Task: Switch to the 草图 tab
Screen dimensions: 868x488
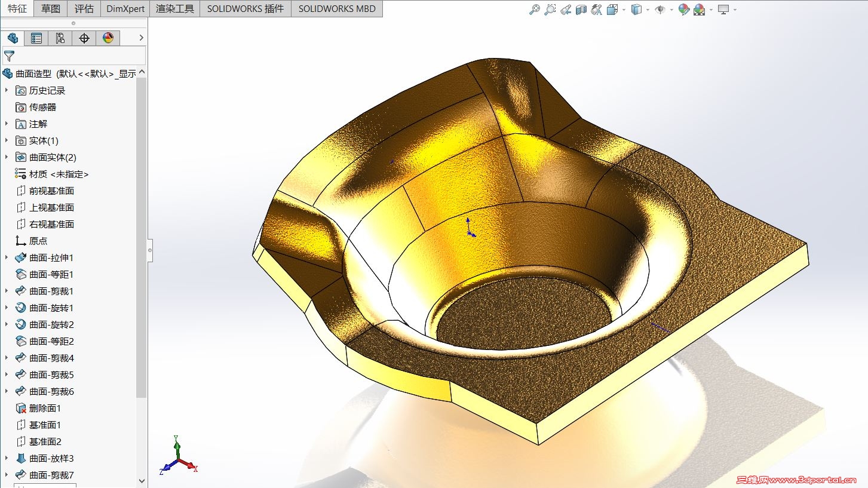Action: (x=51, y=8)
